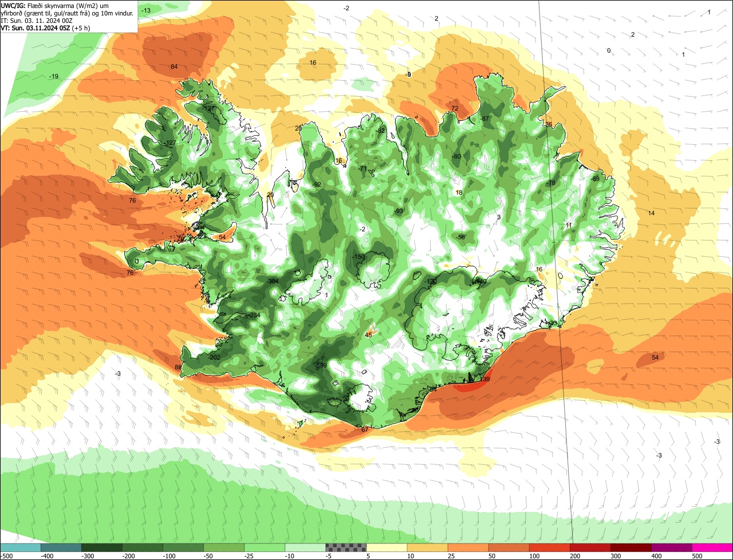Select the '45' value in the southern interior
Viewport: 733px width, 560px height.
point(368,335)
